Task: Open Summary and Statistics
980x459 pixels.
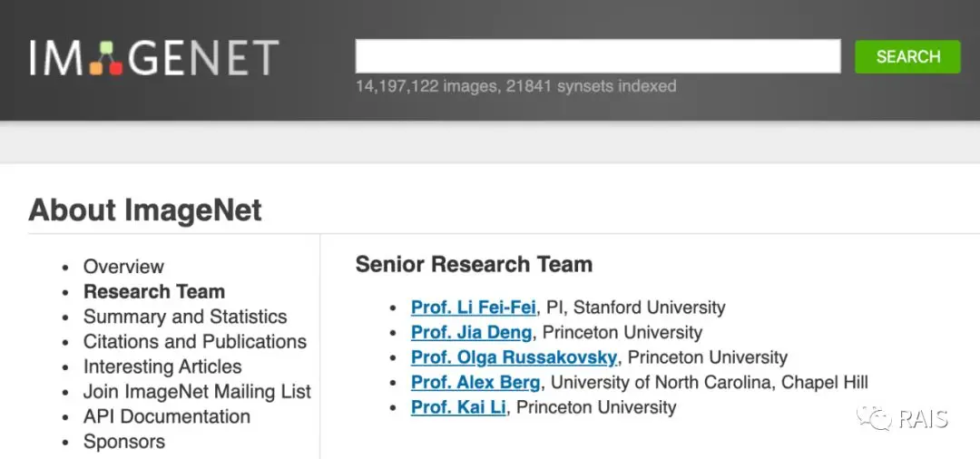Action: pos(185,317)
